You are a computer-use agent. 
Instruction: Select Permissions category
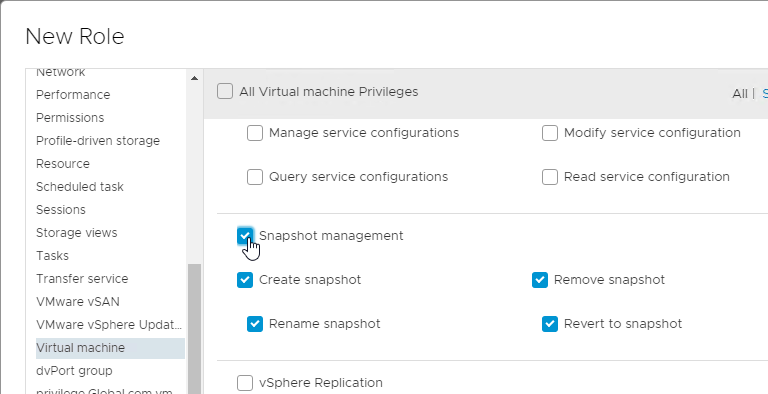[x=70, y=118]
